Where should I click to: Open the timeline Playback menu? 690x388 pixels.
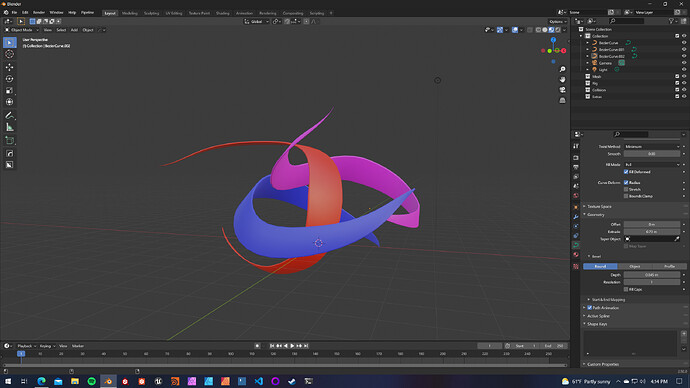pos(26,346)
